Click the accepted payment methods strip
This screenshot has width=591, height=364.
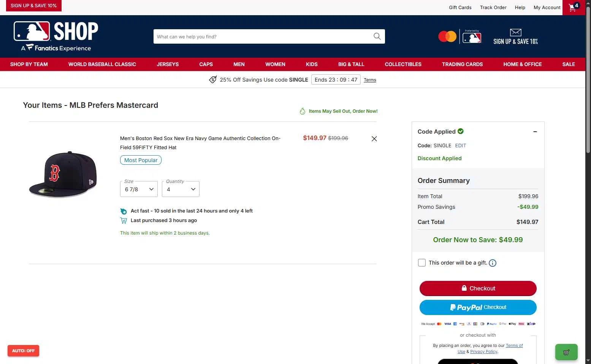(478, 324)
